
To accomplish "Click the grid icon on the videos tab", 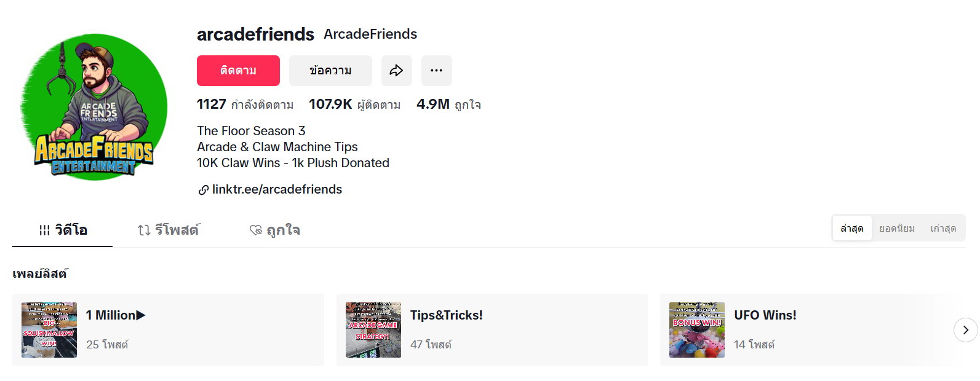I will (45, 230).
